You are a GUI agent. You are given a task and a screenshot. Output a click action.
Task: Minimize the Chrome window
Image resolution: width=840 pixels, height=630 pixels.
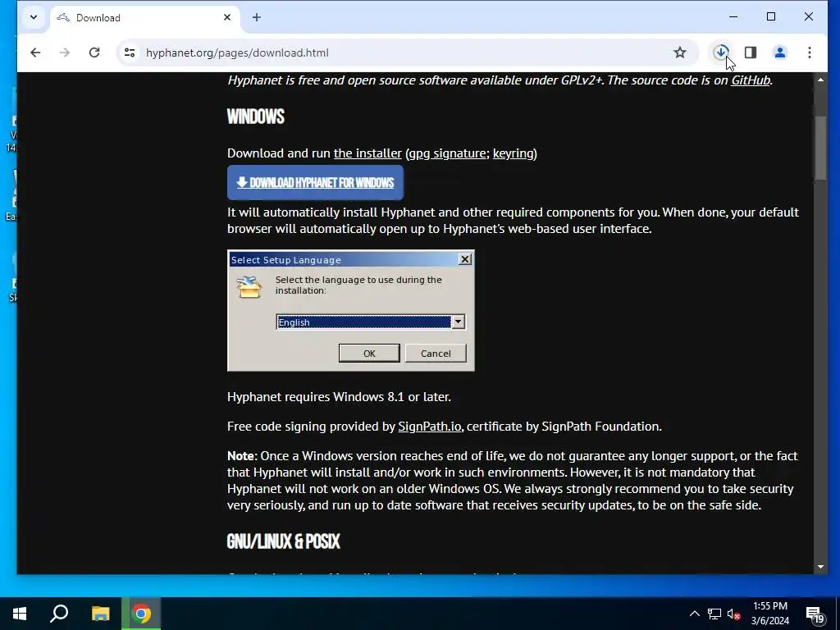coord(733,17)
